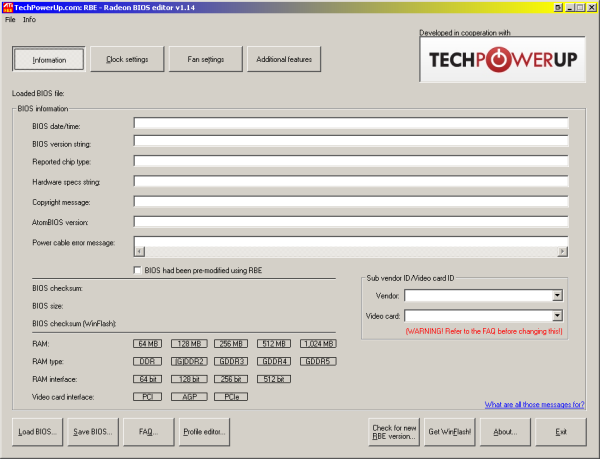
Task: Click the Exit button
Action: [x=561, y=432]
